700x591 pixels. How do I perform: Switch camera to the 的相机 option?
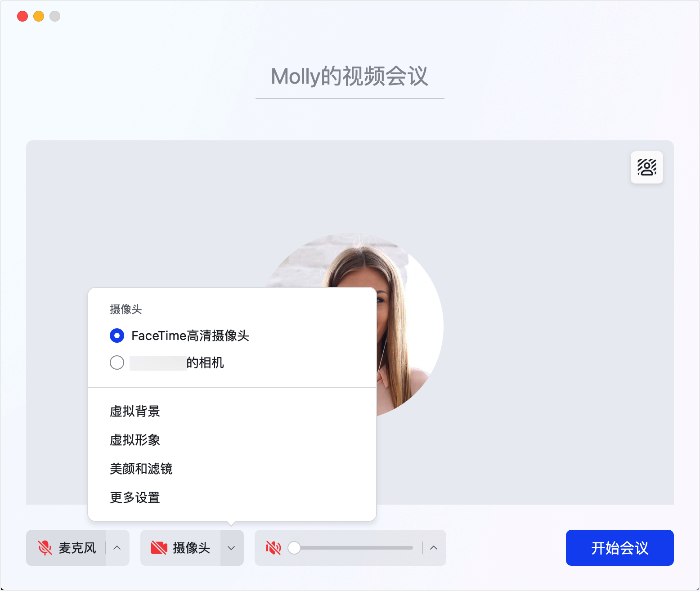coord(117,363)
